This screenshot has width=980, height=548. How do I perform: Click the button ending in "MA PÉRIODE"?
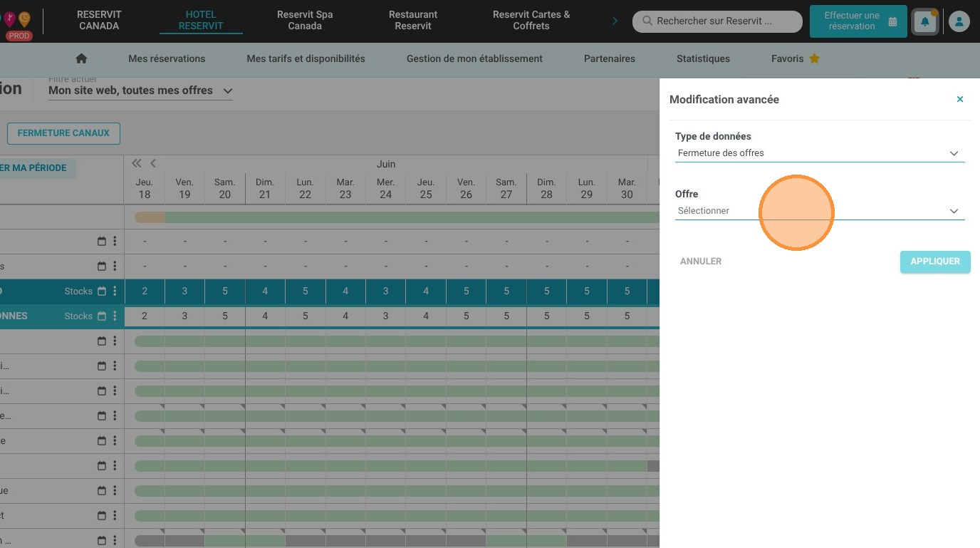[x=38, y=168]
